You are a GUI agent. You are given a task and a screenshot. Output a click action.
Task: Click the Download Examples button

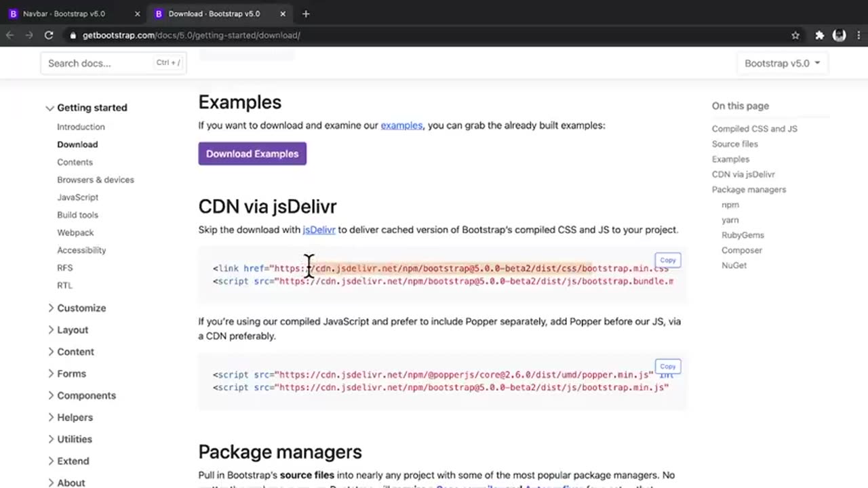(x=252, y=154)
